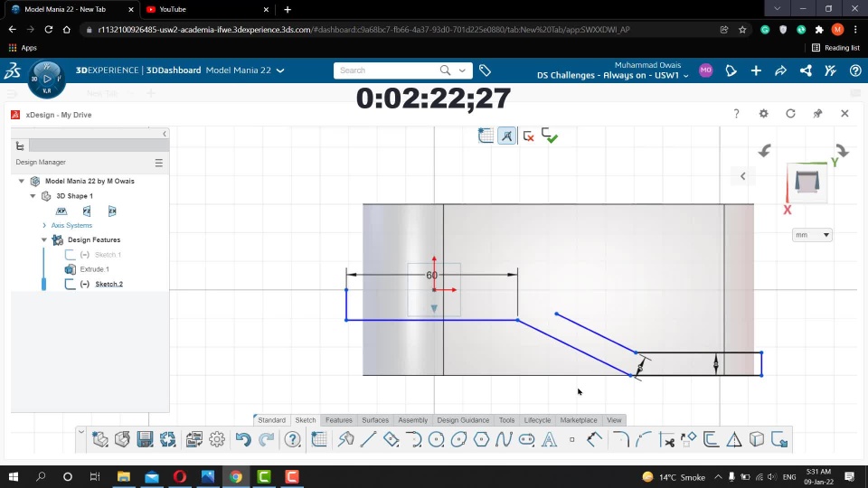This screenshot has width=868, height=488.
Task: Select the Mirror sketch tool
Action: pos(734,439)
